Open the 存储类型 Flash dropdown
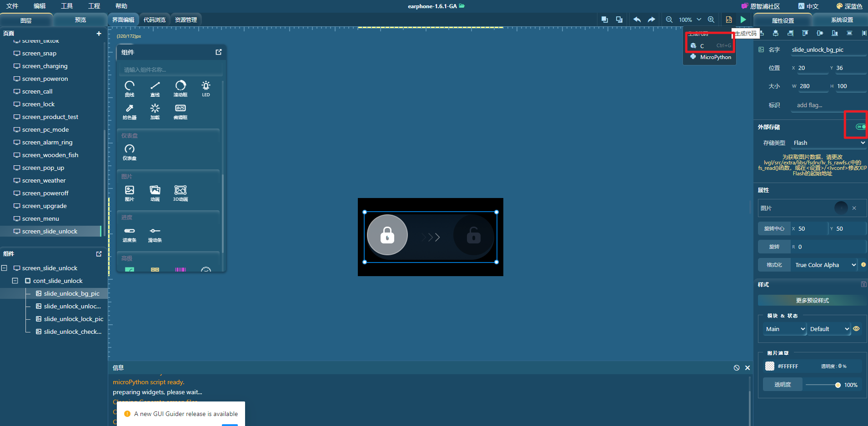The height and width of the screenshot is (426, 868). click(x=828, y=143)
